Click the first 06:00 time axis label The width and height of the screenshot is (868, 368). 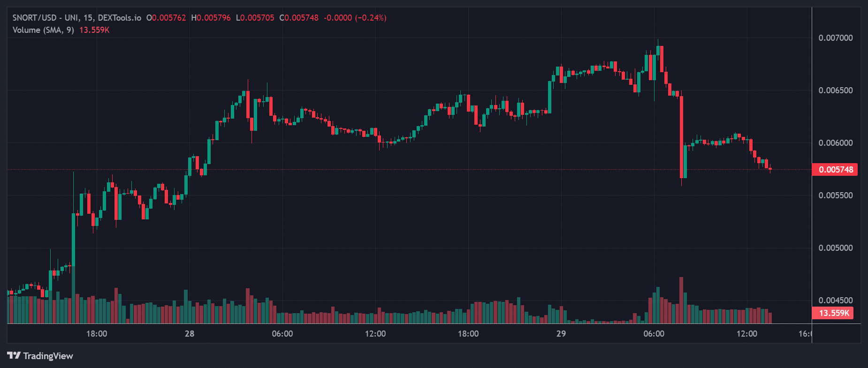(x=282, y=334)
